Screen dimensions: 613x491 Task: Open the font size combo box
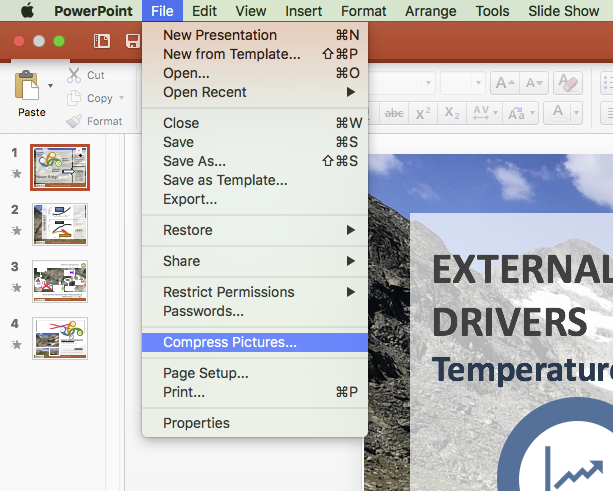point(463,83)
